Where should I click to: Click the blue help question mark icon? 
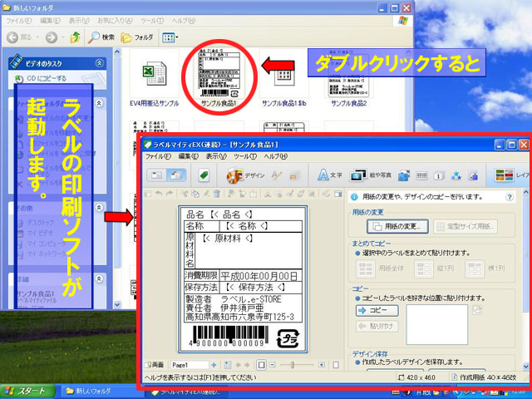510,197
